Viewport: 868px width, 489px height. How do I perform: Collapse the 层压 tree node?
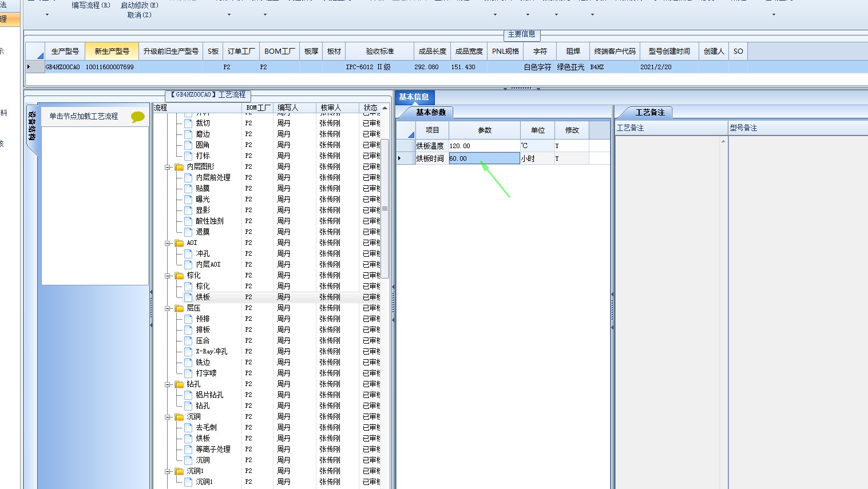click(x=168, y=308)
